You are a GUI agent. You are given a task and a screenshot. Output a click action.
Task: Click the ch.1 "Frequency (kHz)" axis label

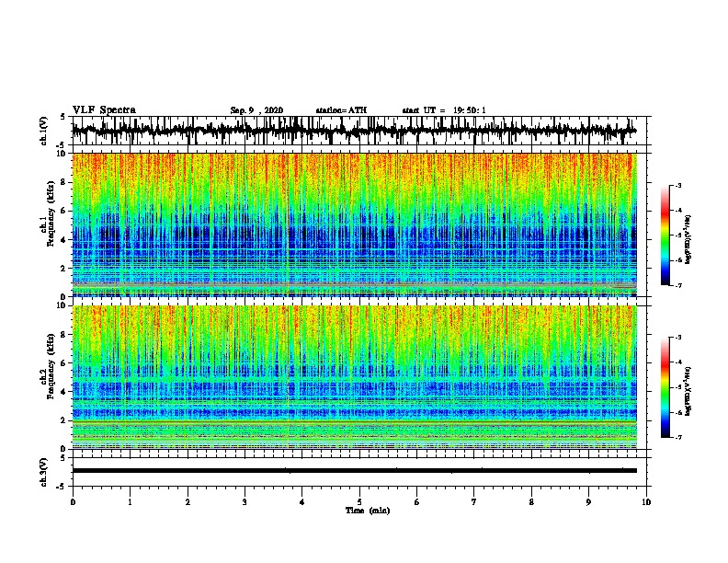pos(51,214)
